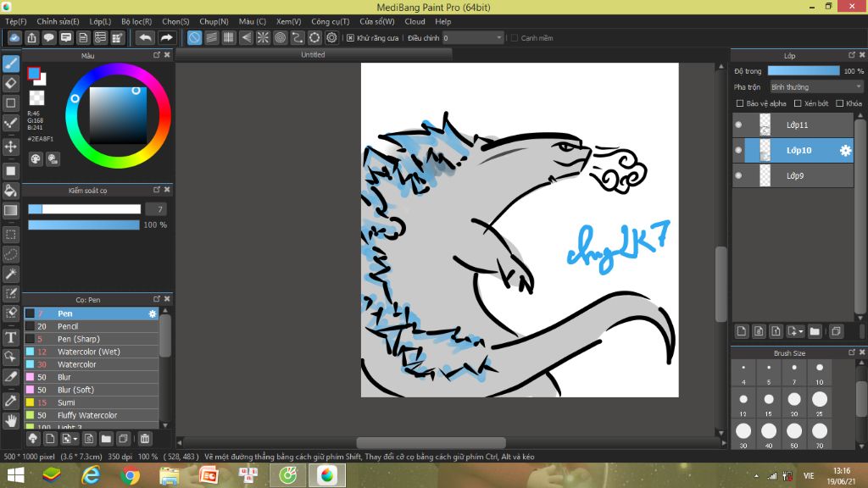Open the snap settings gear icon
The width and height of the screenshot is (868, 488).
pyautogui.click(x=331, y=37)
